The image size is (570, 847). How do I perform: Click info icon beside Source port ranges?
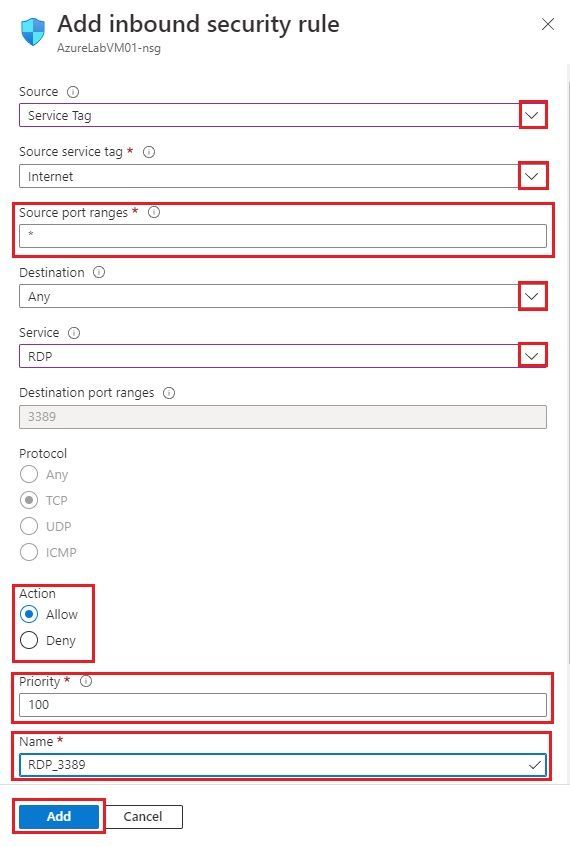[x=154, y=212]
